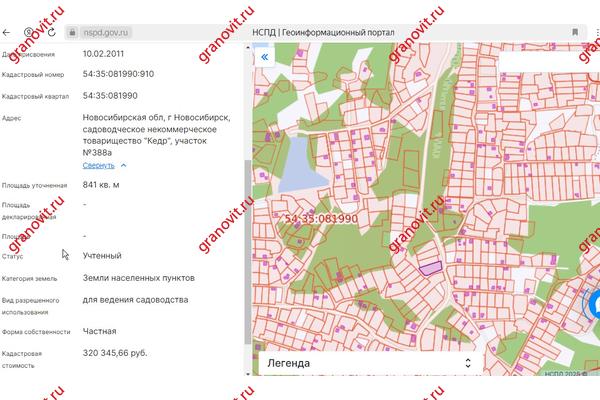Click the chevron-up icon next to Свернуть
600x400 pixels.
tap(123, 165)
